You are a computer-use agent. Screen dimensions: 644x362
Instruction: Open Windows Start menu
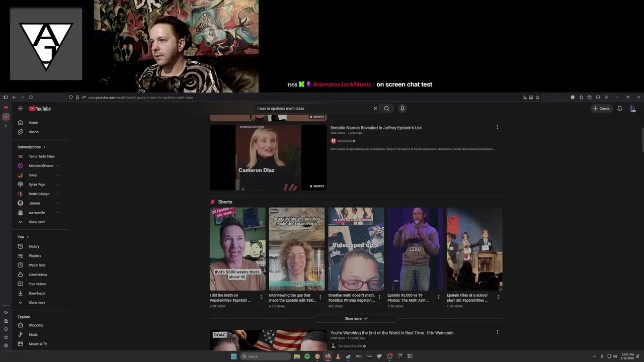[234, 356]
